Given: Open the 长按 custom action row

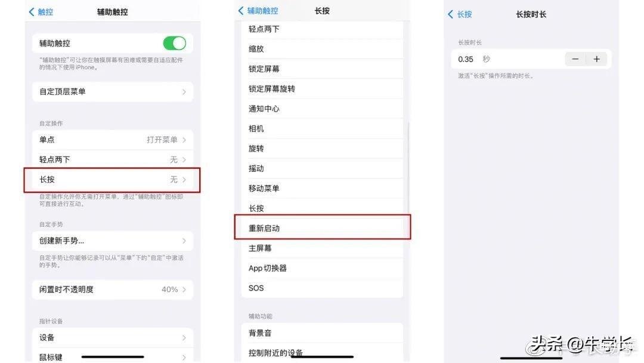Looking at the screenshot, I should (x=113, y=180).
